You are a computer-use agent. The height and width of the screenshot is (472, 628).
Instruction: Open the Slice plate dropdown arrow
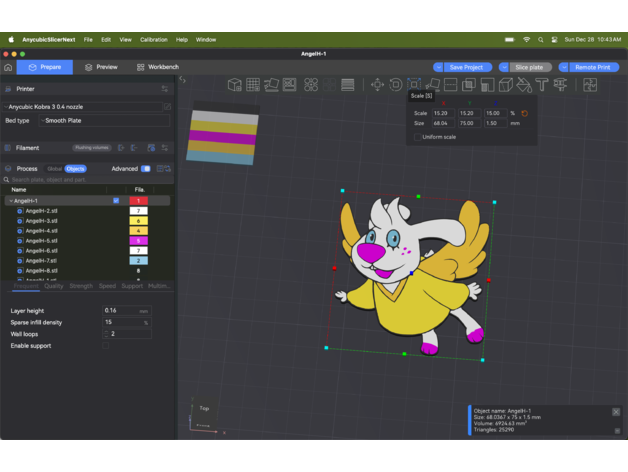click(504, 67)
